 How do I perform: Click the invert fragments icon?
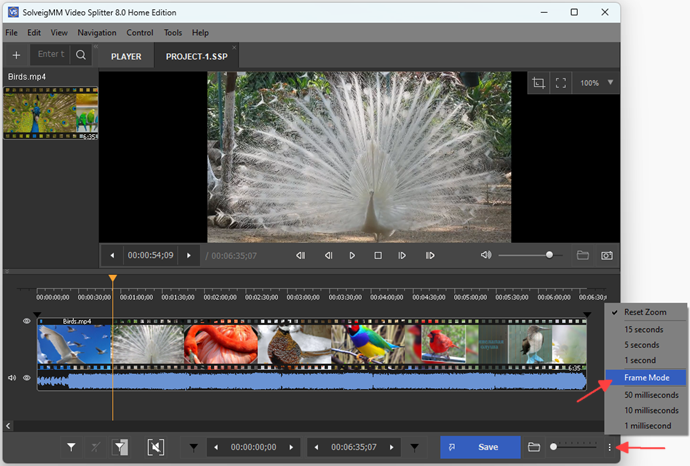tap(120, 447)
